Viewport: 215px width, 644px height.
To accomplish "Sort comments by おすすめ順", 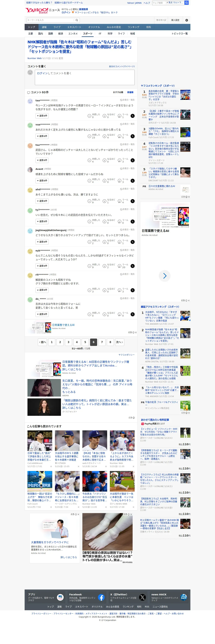I will [x=118, y=92].
